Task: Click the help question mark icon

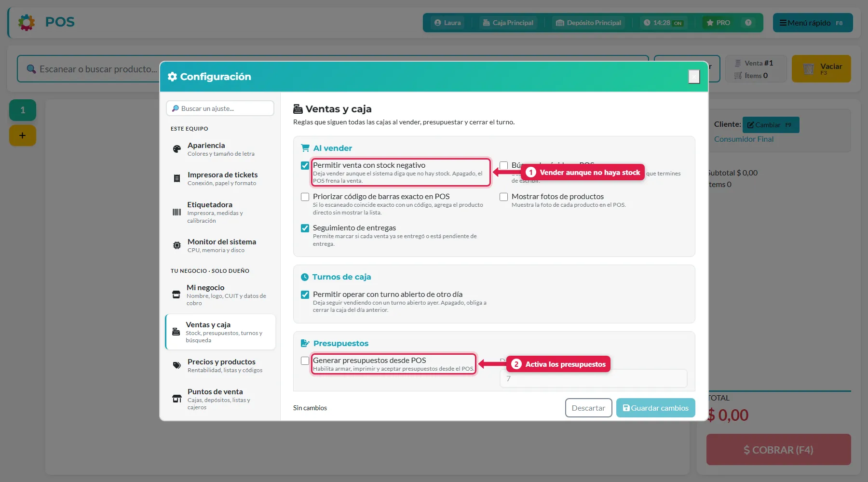Action: tap(748, 23)
